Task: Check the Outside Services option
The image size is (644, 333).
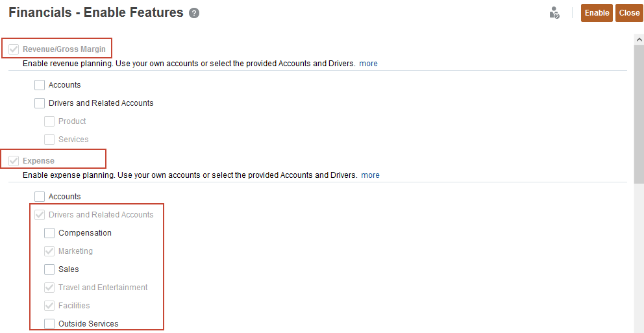Action: tap(49, 324)
